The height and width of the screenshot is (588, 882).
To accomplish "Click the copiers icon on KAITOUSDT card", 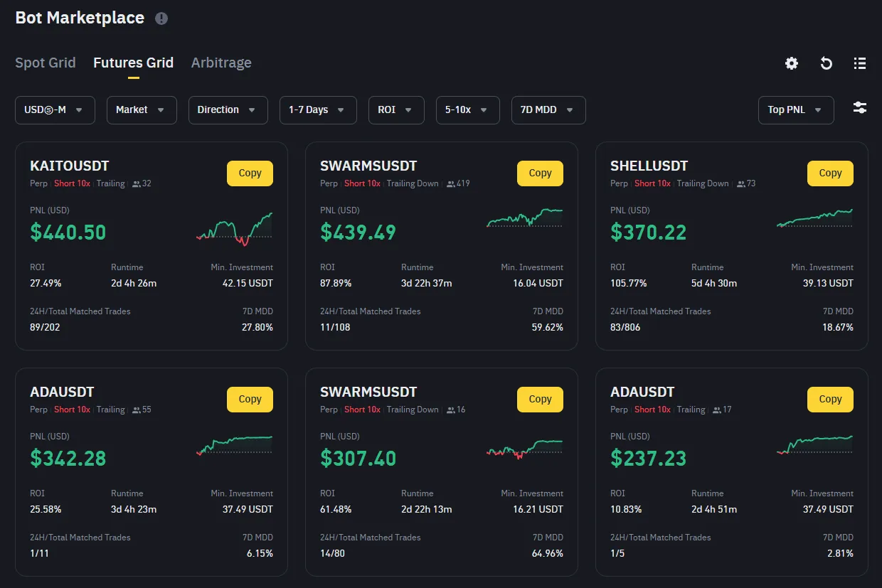I will click(x=135, y=183).
